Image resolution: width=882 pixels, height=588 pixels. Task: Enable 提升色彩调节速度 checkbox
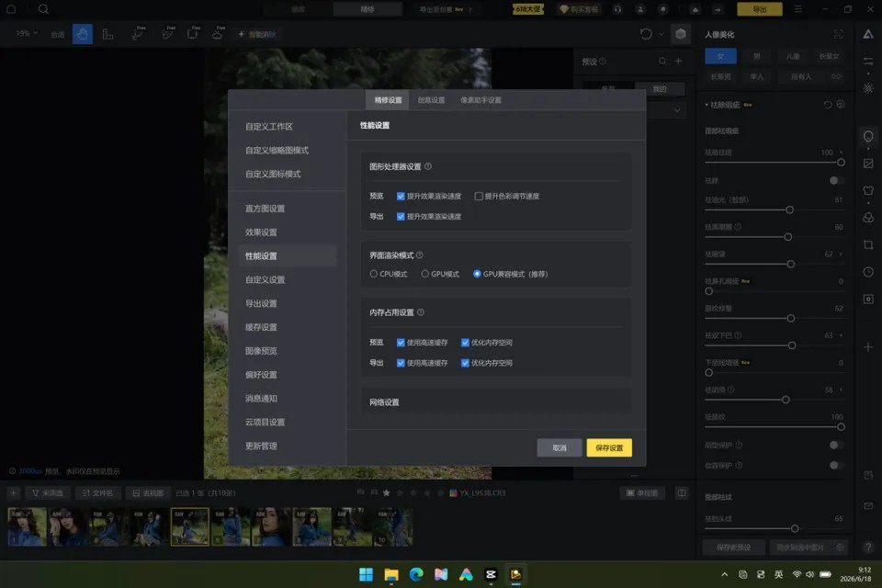point(479,197)
